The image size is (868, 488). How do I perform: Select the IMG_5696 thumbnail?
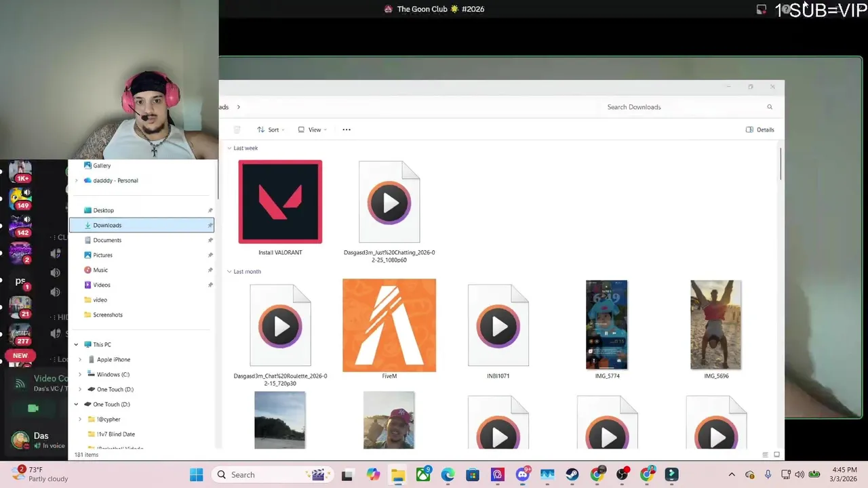(x=716, y=325)
